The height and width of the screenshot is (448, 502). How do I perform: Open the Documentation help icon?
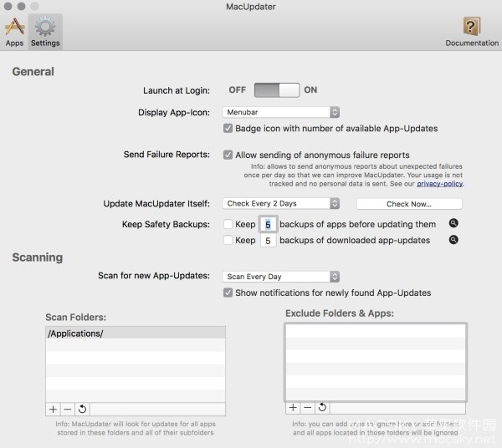coord(472,32)
